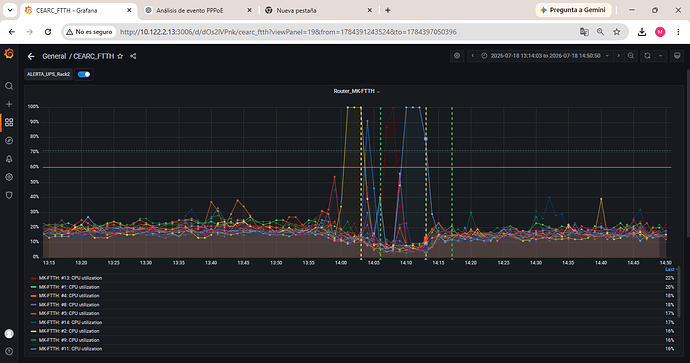Click the #13 series red color swatch

point(33,278)
